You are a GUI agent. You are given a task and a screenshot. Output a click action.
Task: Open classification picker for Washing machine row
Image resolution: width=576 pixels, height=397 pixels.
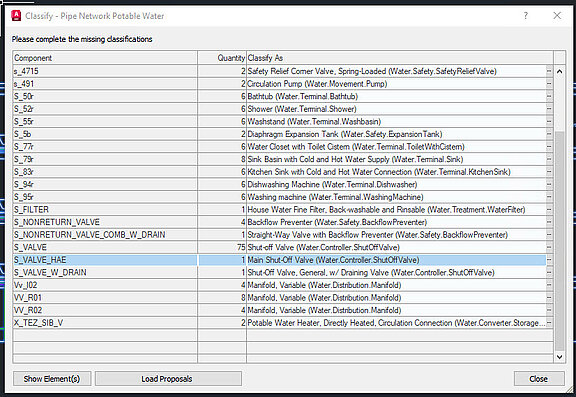pos(549,197)
